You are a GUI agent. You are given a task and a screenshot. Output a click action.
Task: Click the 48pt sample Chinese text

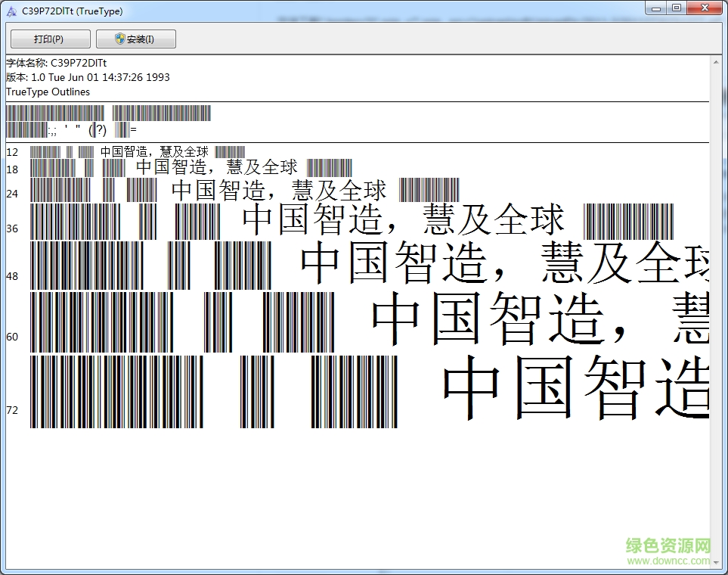505,263
